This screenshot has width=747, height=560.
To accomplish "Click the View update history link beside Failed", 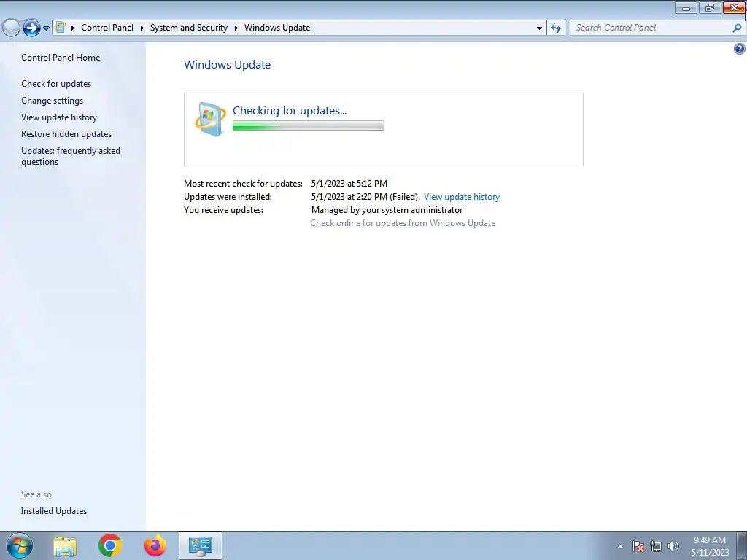I will point(462,197).
